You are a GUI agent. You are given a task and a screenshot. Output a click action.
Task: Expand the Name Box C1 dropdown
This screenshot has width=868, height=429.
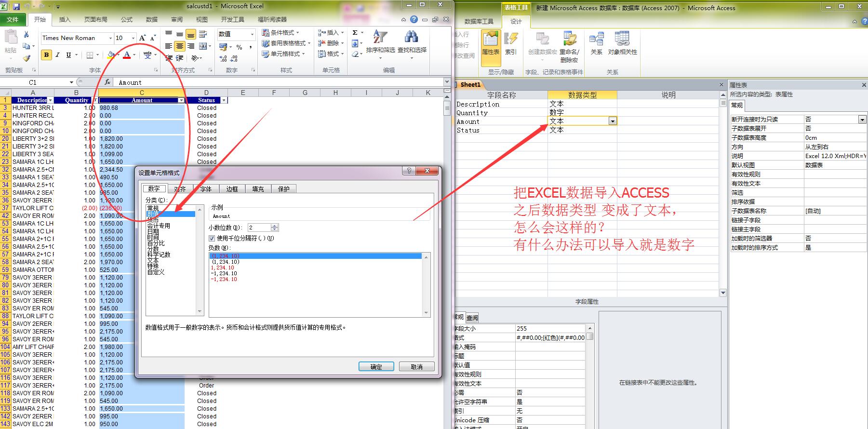(x=71, y=82)
